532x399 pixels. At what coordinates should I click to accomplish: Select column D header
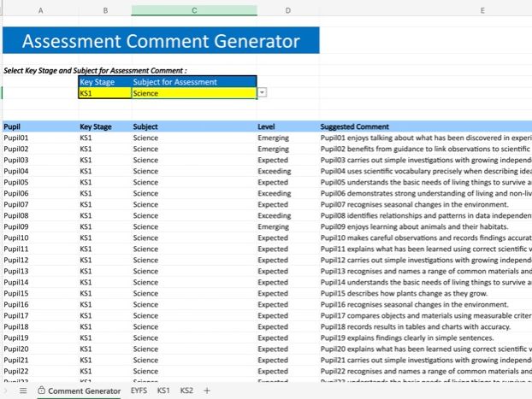pos(287,10)
